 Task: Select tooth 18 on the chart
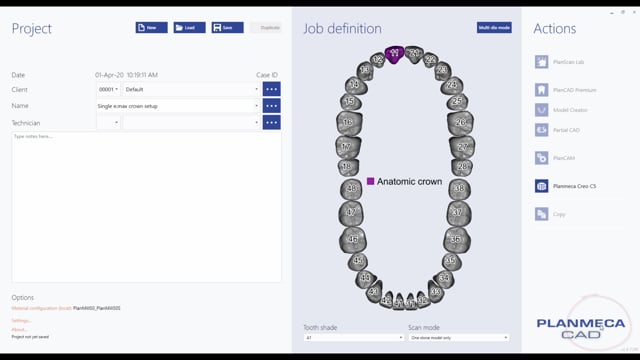click(x=348, y=167)
